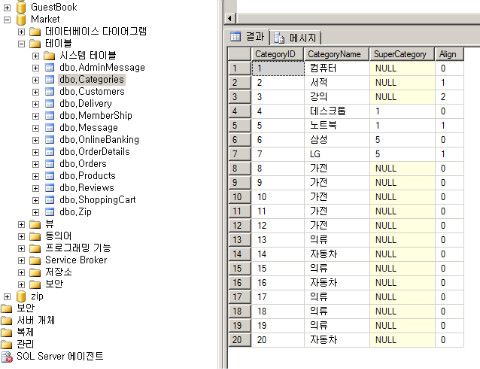
Task: Switch to the 결과 results tab
Action: 247,37
